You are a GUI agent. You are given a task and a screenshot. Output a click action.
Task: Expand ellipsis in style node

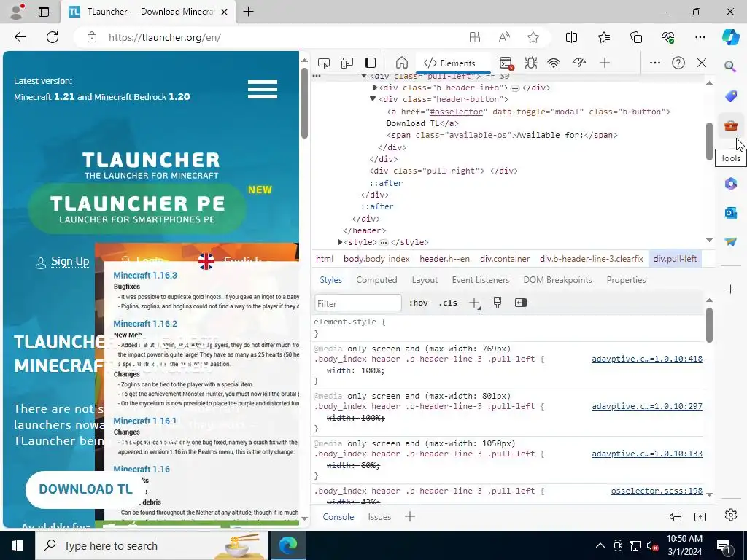384,242
